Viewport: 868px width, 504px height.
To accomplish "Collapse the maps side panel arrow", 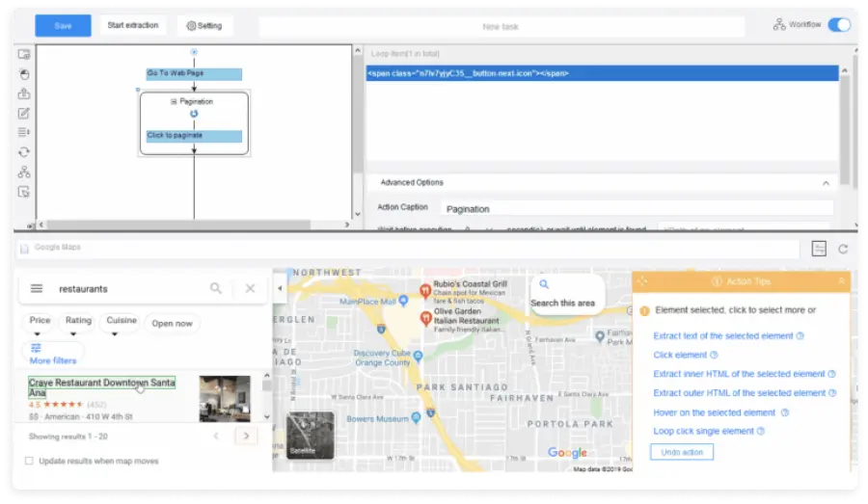I will [x=280, y=288].
